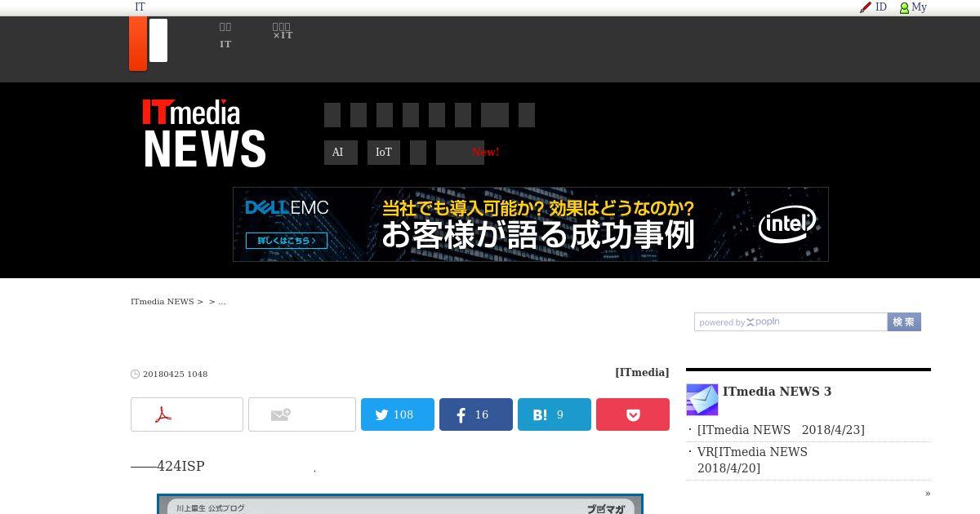Click the 検索 search button
Screen dimensions: 980x514
coord(904,322)
